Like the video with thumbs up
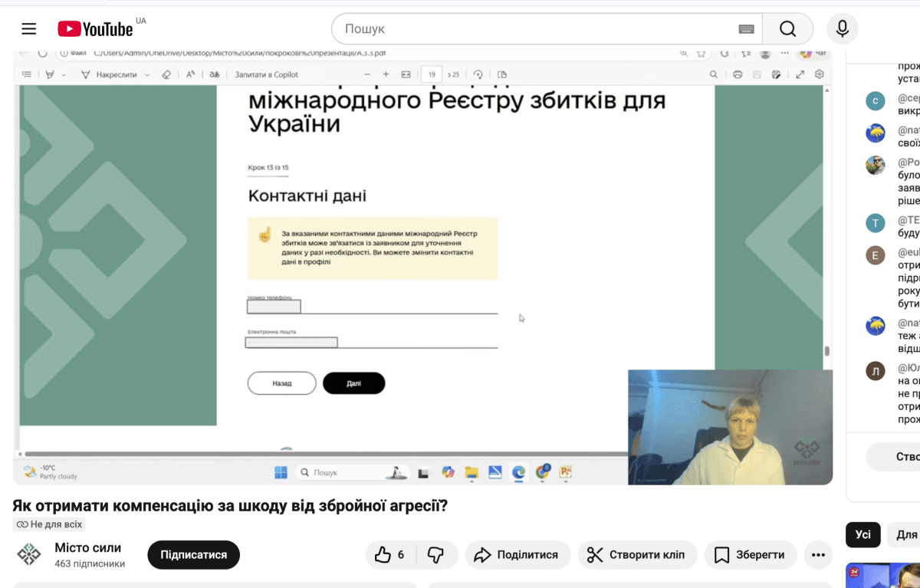The width and height of the screenshot is (920, 588). pyautogui.click(x=390, y=555)
